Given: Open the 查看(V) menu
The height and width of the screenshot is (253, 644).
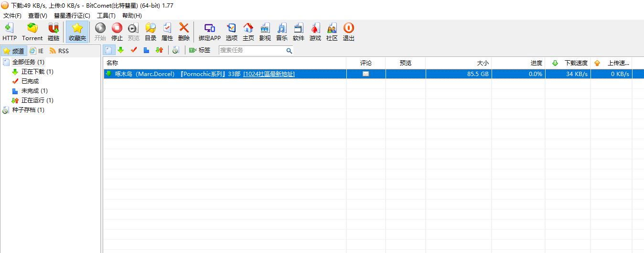Looking at the screenshot, I should (38, 15).
